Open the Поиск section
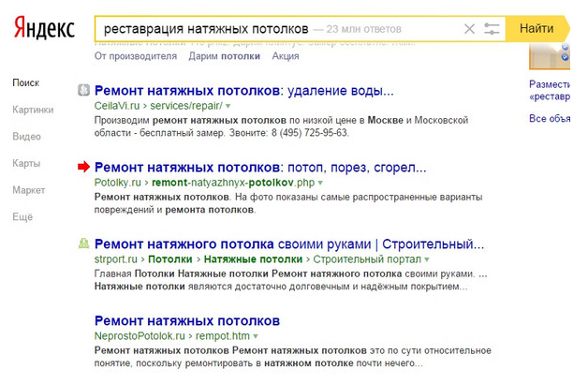 click(x=26, y=82)
